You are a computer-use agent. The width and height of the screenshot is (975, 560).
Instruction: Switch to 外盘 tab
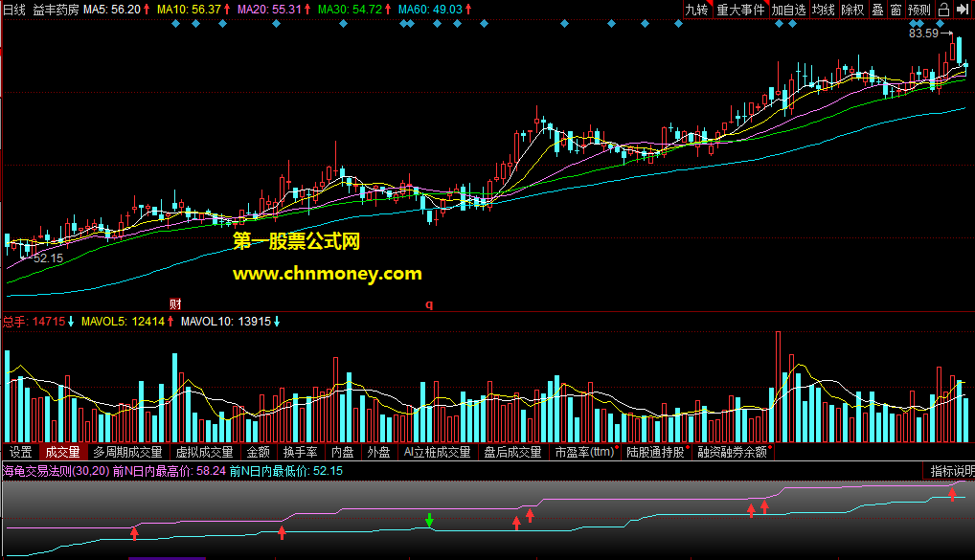point(378,452)
